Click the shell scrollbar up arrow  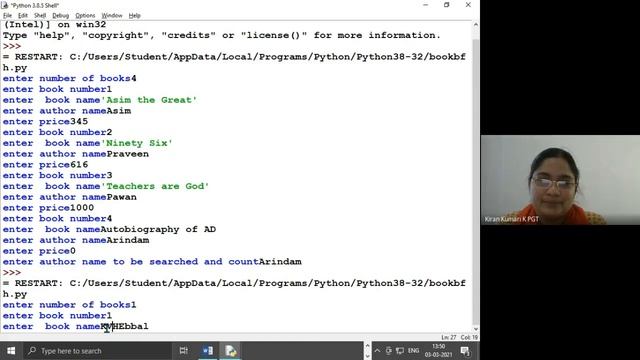476,25
